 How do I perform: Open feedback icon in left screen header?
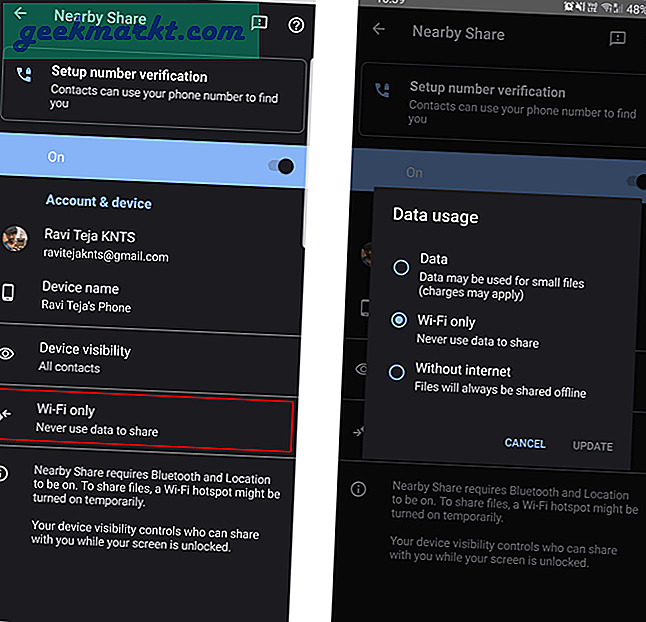pos(259,23)
